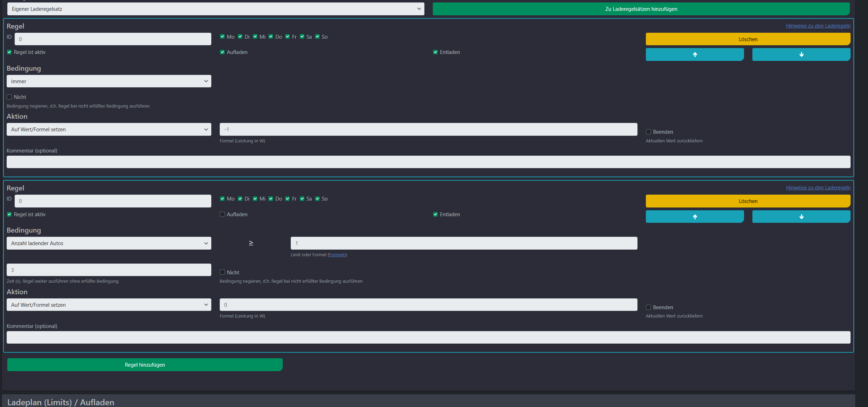Click 'Zu Laderegelsätzen hinzufügen' button
This screenshot has height=407, width=868.
(x=641, y=9)
